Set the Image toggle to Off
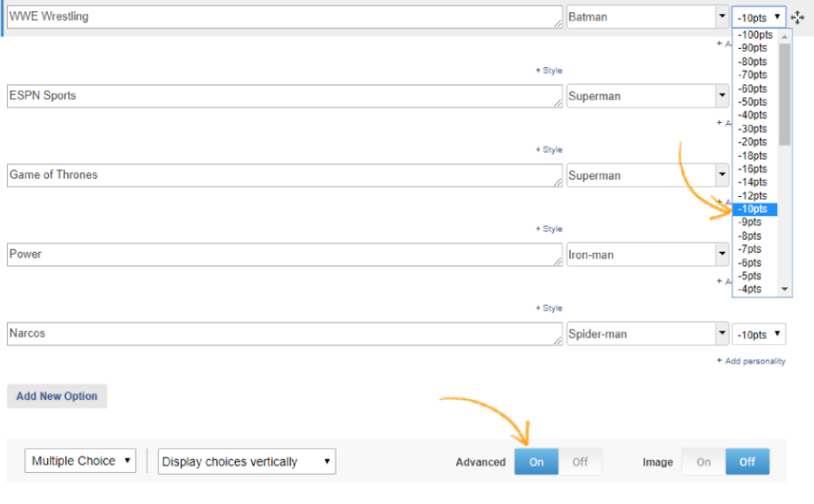 [747, 462]
